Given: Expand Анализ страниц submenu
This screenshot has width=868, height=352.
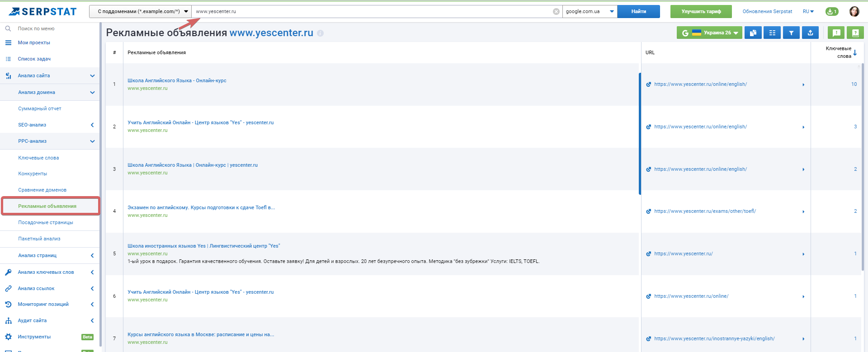Looking at the screenshot, I should [92, 256].
